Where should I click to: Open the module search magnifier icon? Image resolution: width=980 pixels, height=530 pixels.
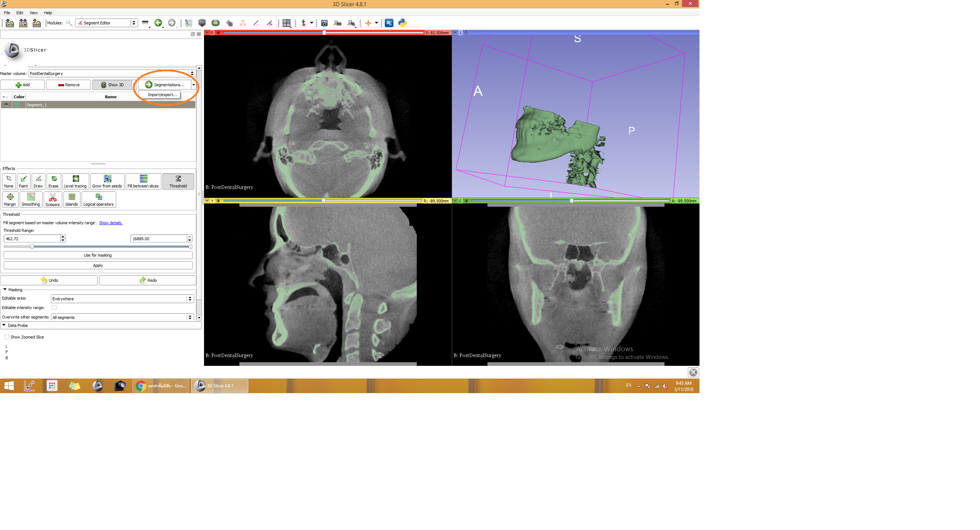69,23
